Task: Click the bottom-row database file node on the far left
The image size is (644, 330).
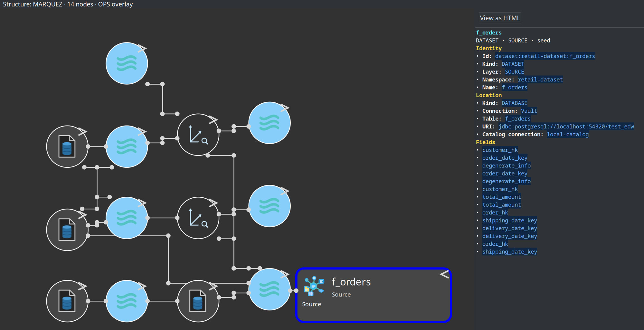Action: (x=67, y=301)
